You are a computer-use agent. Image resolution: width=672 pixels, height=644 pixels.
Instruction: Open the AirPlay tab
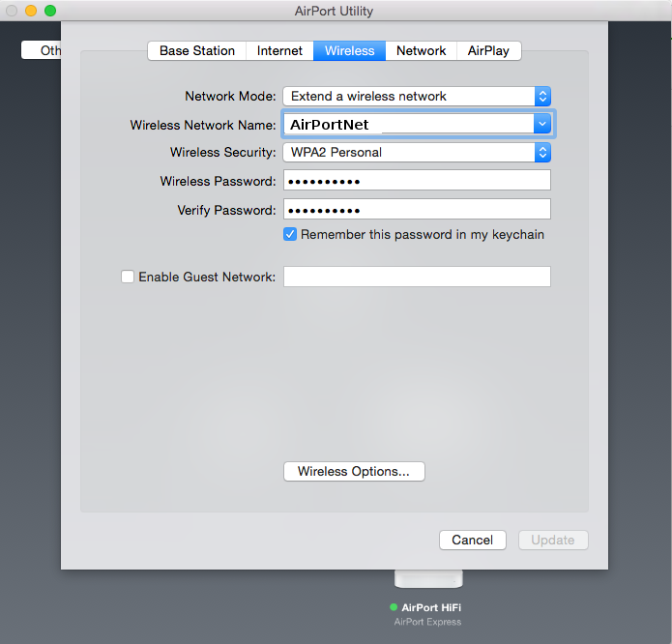click(x=488, y=51)
